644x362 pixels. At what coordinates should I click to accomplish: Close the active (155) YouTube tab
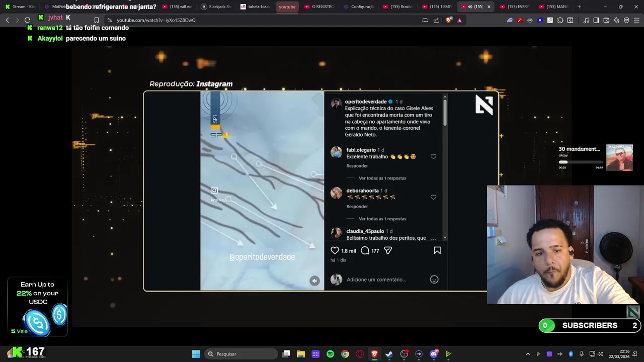489,7
